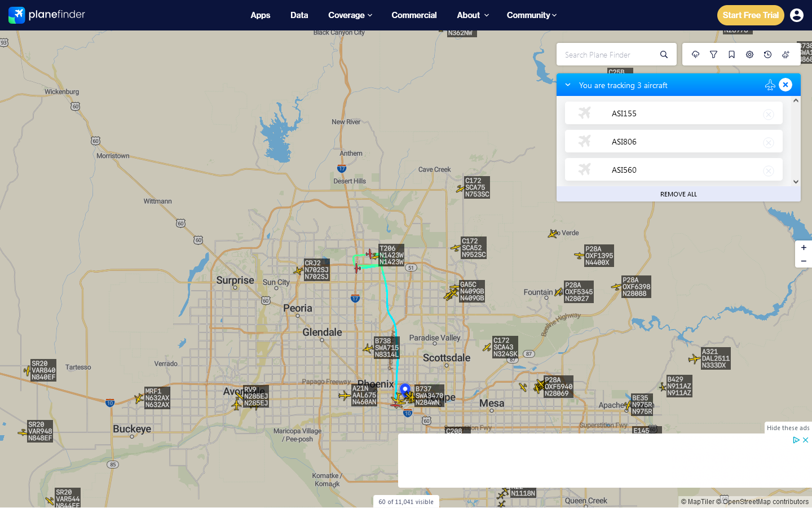Click the search magnifier icon
Image resolution: width=812 pixels, height=508 pixels.
pos(664,55)
